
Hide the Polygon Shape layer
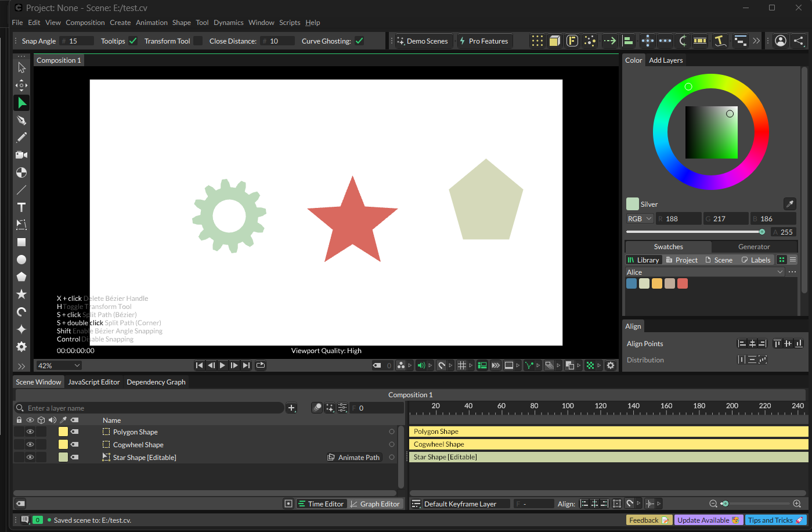30,432
